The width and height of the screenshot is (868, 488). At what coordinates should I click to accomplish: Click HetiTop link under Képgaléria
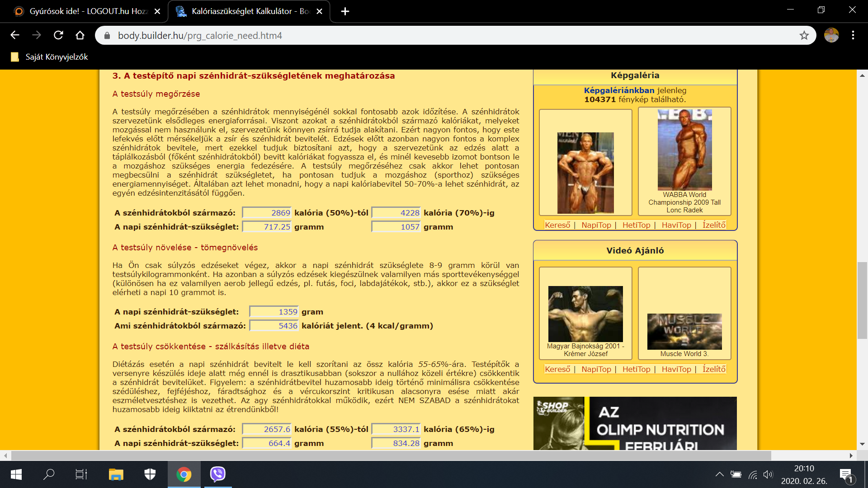(636, 225)
